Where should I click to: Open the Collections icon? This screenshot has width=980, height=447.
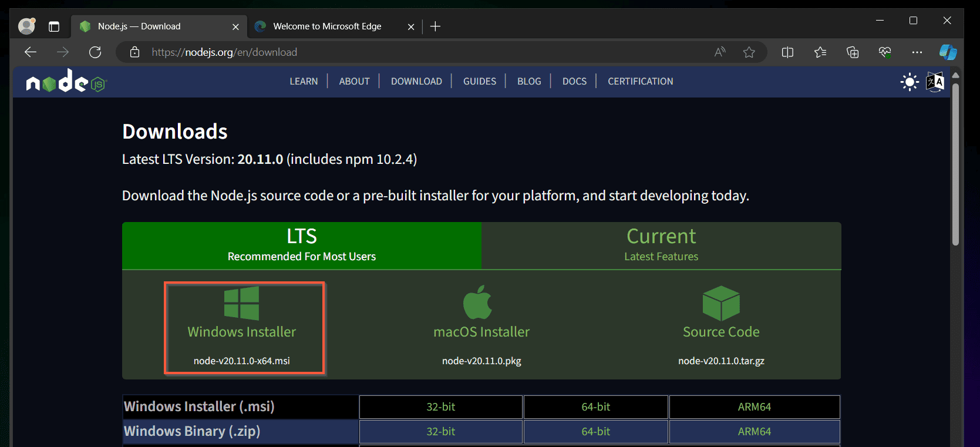[x=853, y=52]
